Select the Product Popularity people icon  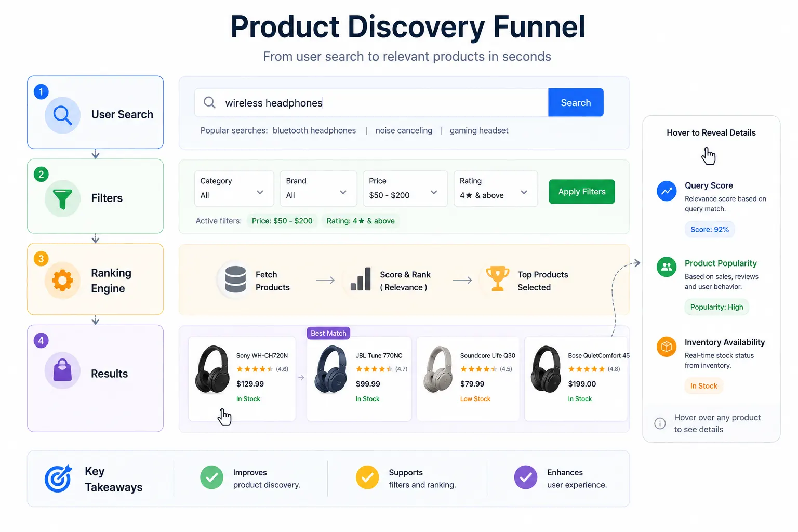coord(667,267)
